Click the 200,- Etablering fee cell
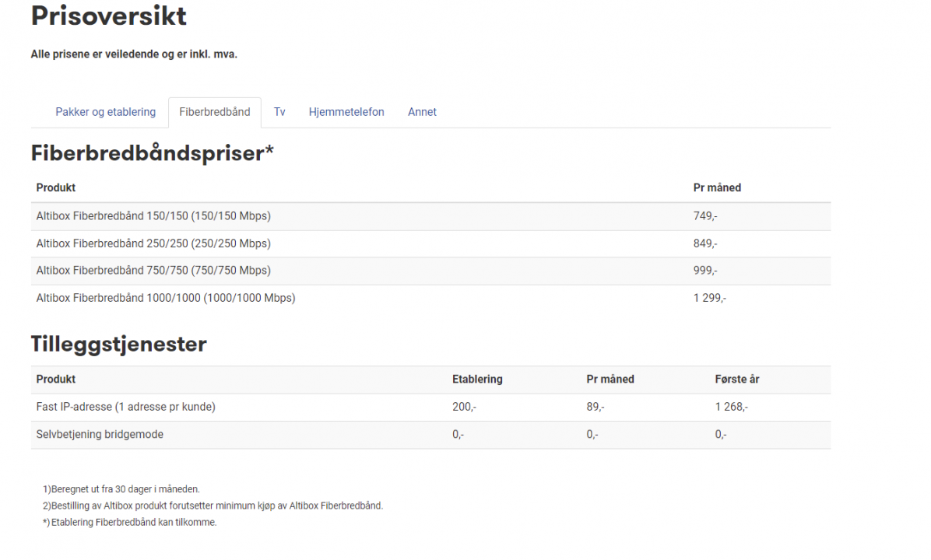Image resolution: width=931 pixels, height=560 pixels. 464,407
